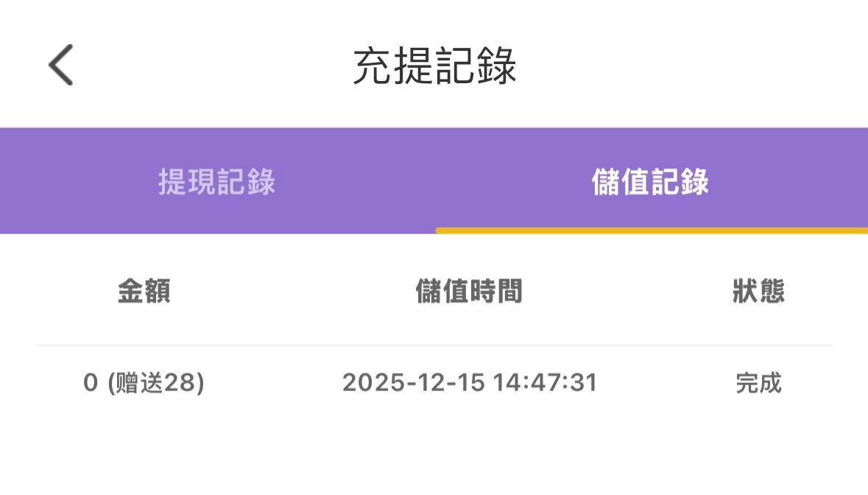Click the 14:47:31 time text

tap(545, 383)
